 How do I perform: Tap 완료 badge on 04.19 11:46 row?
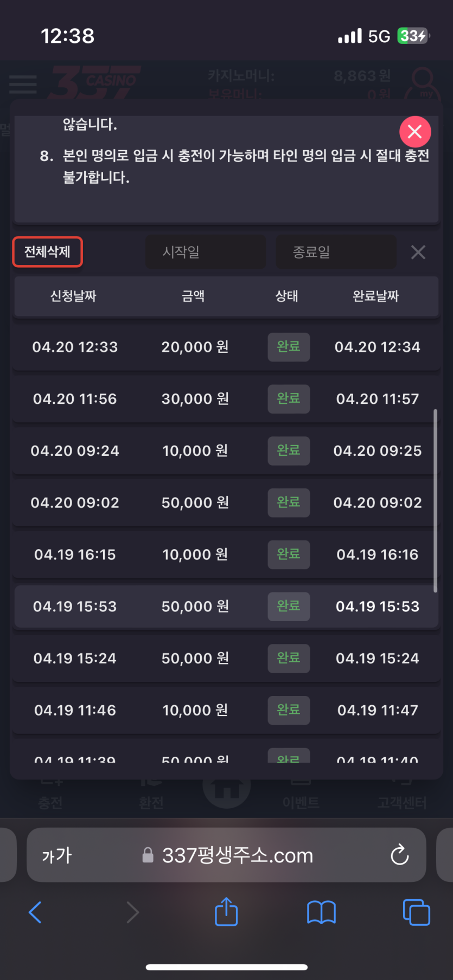[x=289, y=710]
